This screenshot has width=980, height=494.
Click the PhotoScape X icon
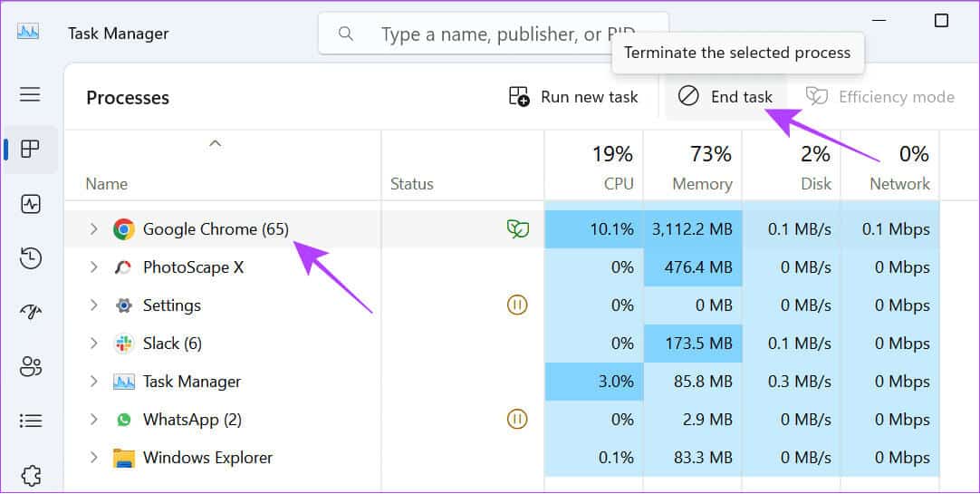123,267
